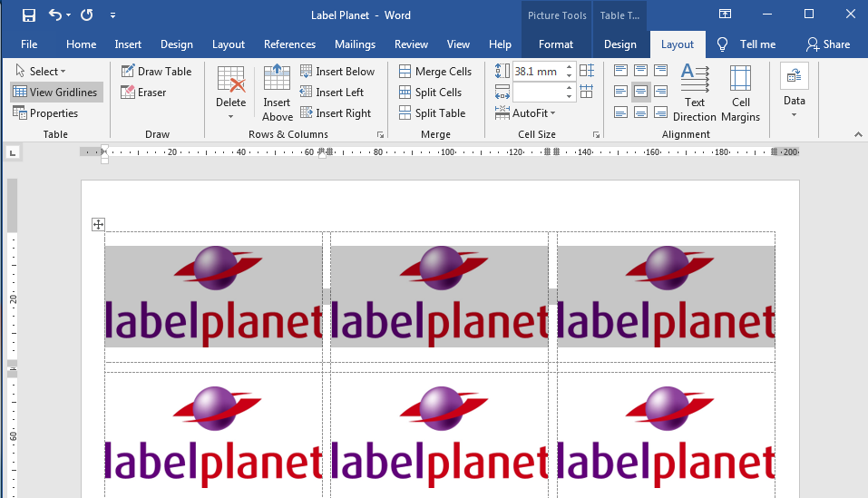Align cell content Center Right

point(660,92)
